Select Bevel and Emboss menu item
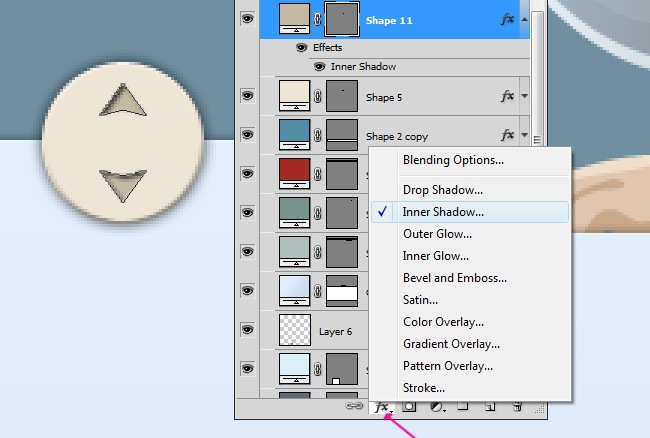Image resolution: width=650 pixels, height=438 pixels. (x=454, y=277)
